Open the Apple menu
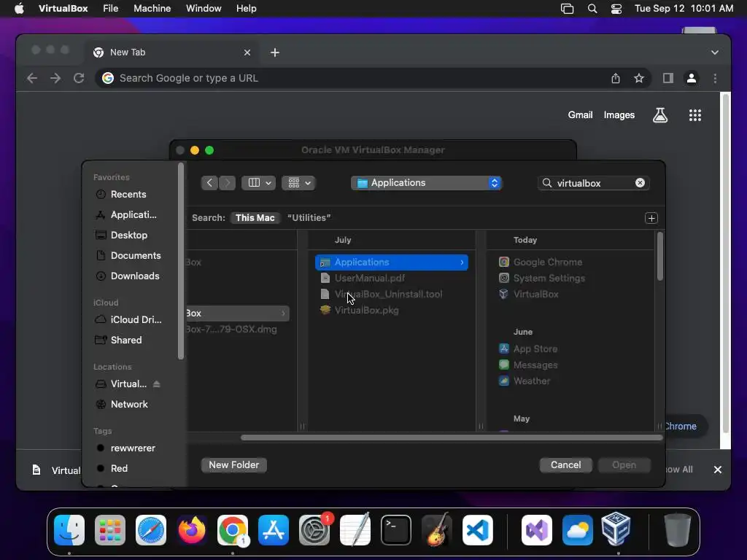This screenshot has height=560, width=747. pyautogui.click(x=19, y=9)
